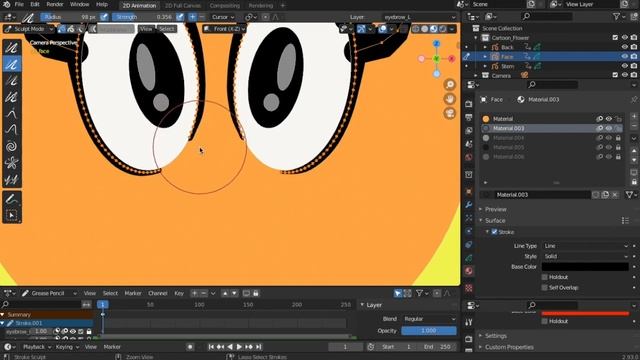Switch viewport to Wireframe shading

point(416,29)
